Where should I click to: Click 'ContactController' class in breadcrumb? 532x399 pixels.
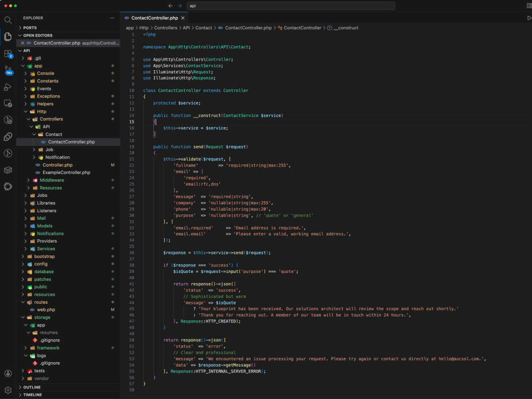pyautogui.click(x=302, y=28)
